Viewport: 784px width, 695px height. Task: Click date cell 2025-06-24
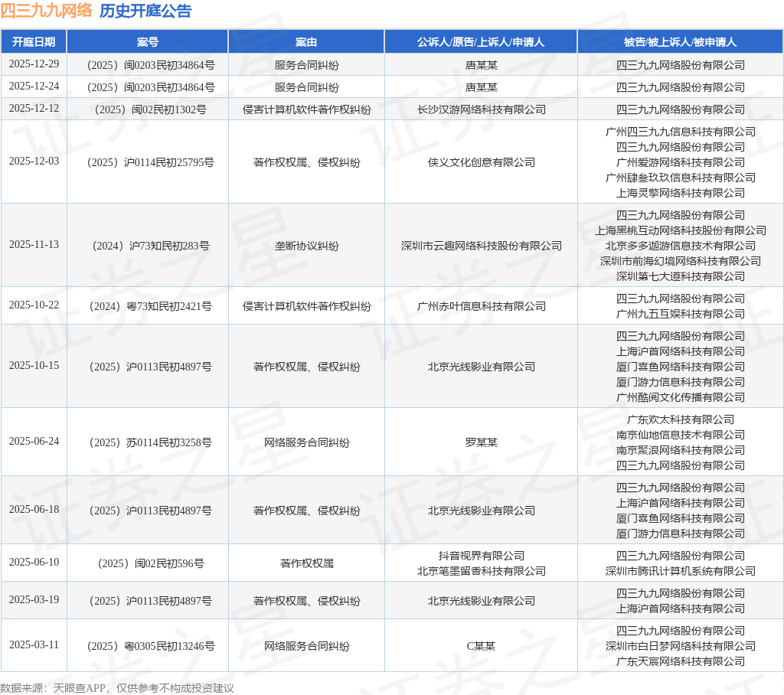(34, 442)
